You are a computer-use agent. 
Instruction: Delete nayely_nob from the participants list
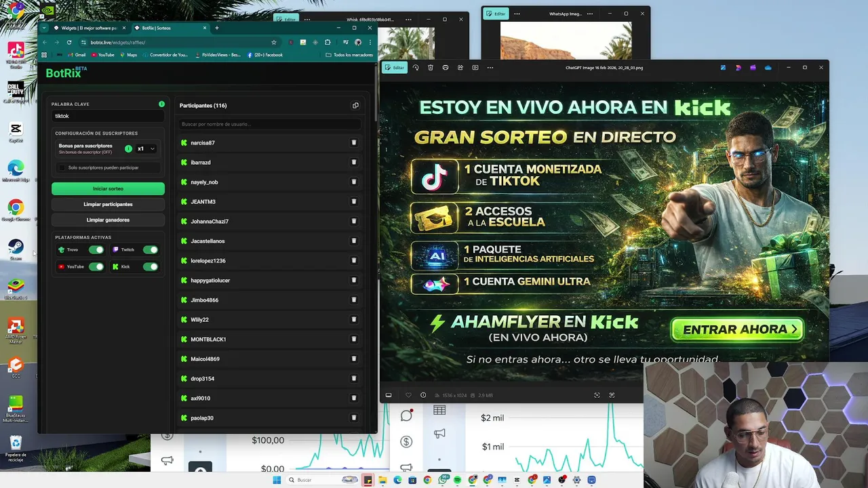(353, 182)
